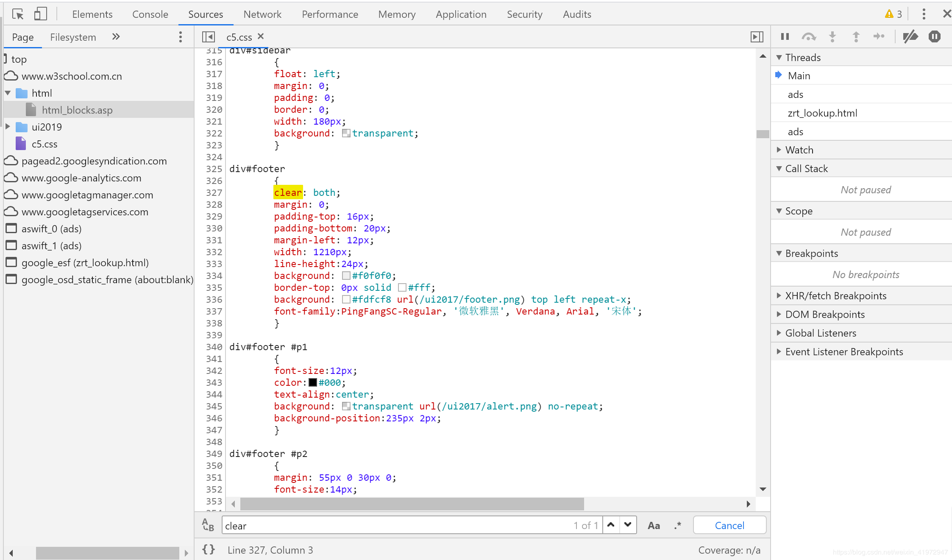
Task: Expand the ui2019 folder
Action: pos(8,127)
